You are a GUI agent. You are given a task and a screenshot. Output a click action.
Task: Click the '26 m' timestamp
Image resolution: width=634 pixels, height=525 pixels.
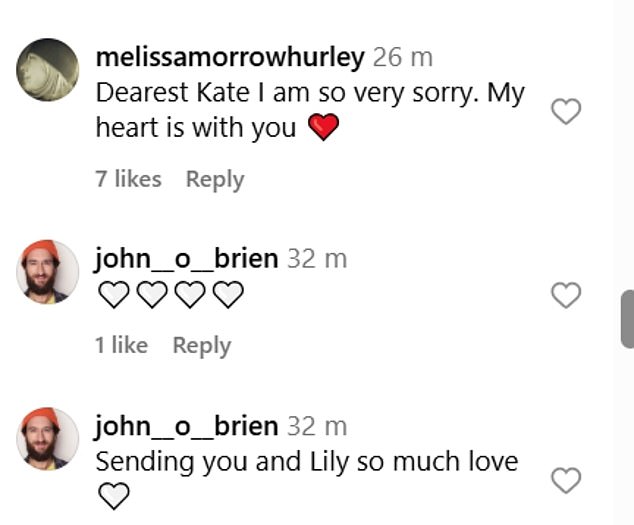click(x=402, y=58)
